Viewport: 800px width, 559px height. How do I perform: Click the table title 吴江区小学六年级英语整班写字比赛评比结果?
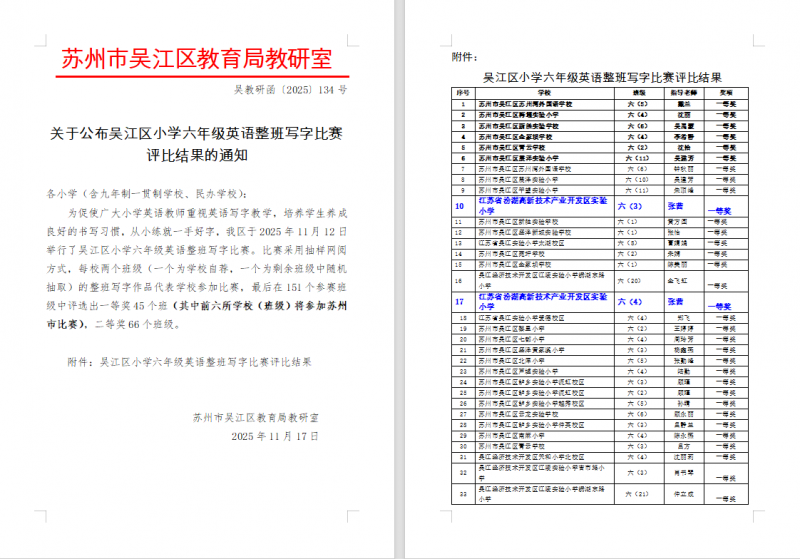(602, 77)
